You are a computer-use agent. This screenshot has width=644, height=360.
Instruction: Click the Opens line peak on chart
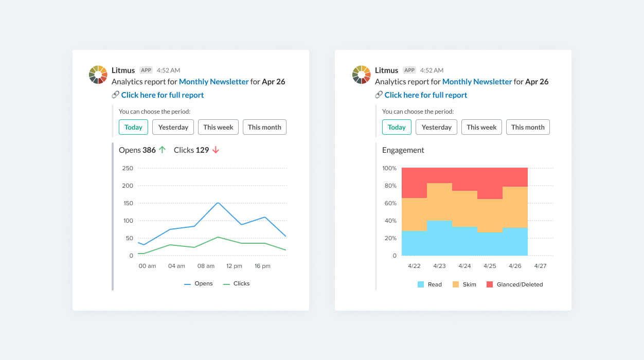pos(218,203)
